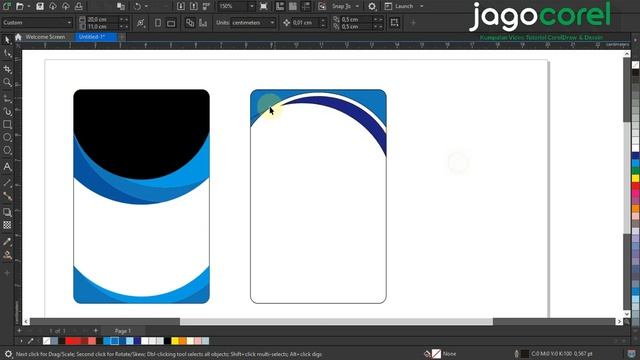
Task: Toggle full-screen preview icon
Action: pos(264,6)
